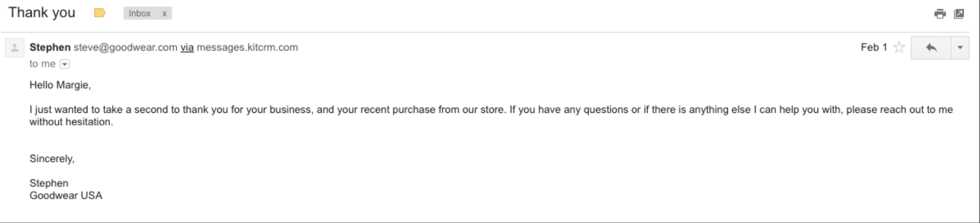Open the email in a new window
The width and height of the screenshot is (980, 223).
(959, 14)
